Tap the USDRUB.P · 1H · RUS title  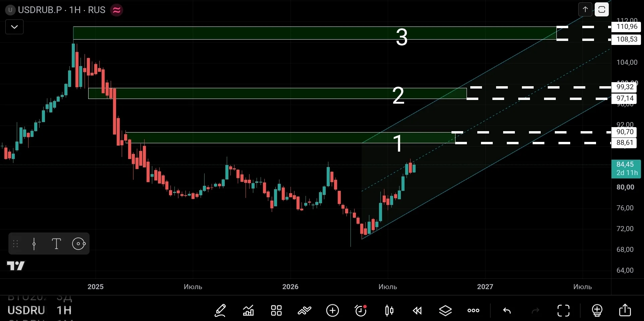(x=62, y=10)
